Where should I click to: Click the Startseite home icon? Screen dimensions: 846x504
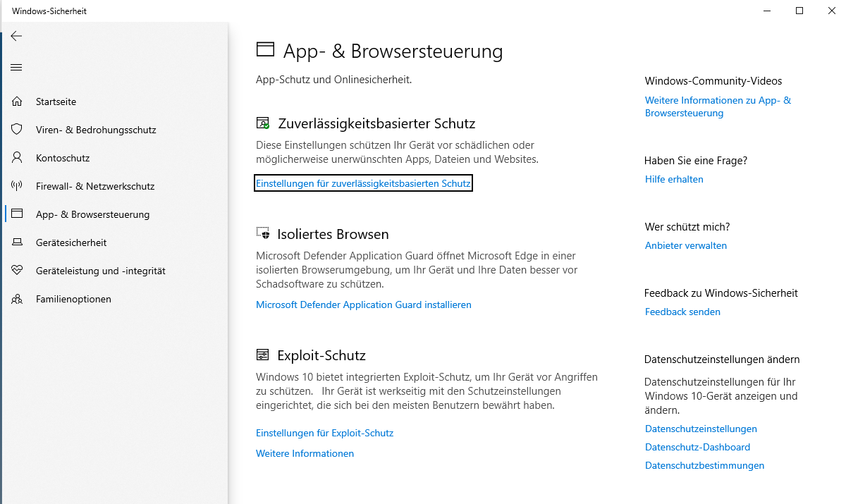[17, 102]
